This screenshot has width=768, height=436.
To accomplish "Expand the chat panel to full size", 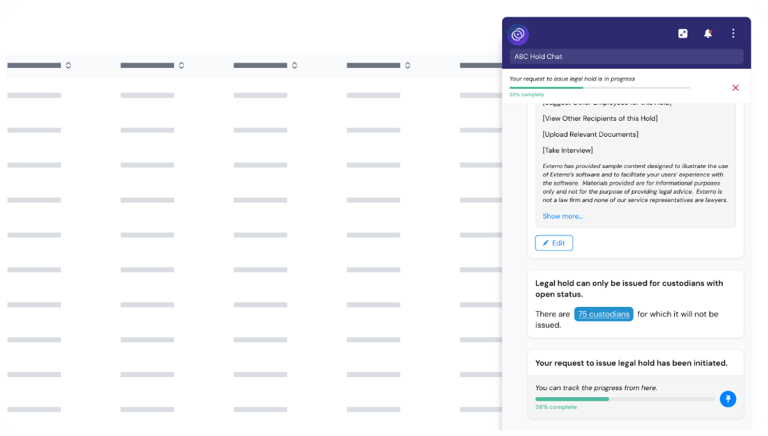I will tap(683, 34).
